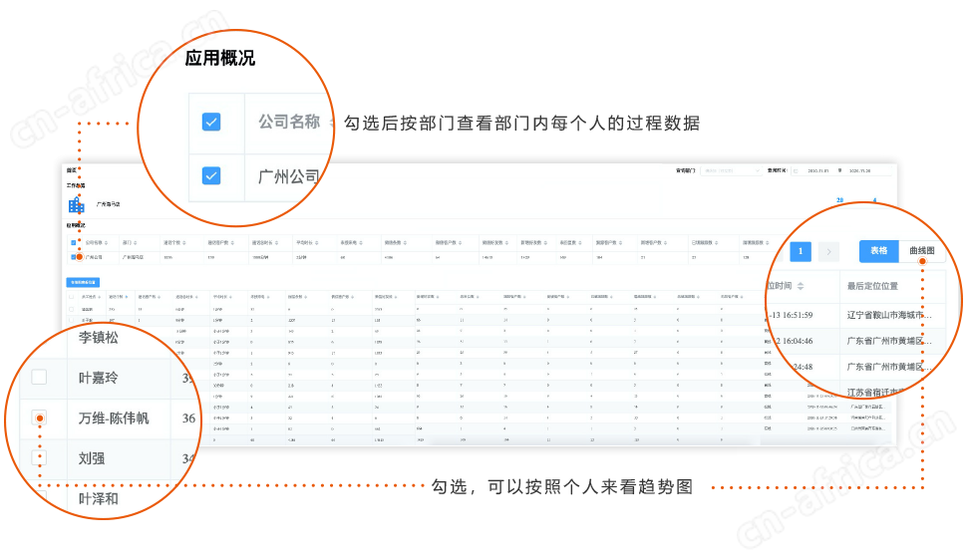The width and height of the screenshot is (967, 560).
Task: Select the name 叶泽和
Action: [x=98, y=498]
